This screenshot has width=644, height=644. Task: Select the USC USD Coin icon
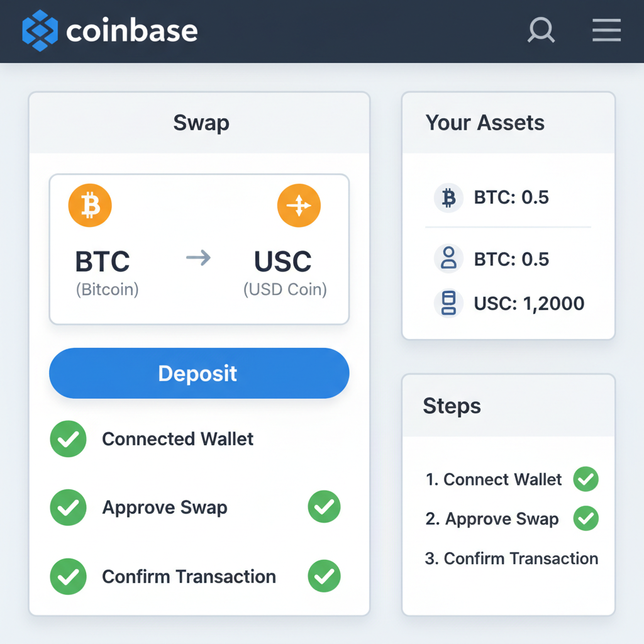[x=299, y=204]
